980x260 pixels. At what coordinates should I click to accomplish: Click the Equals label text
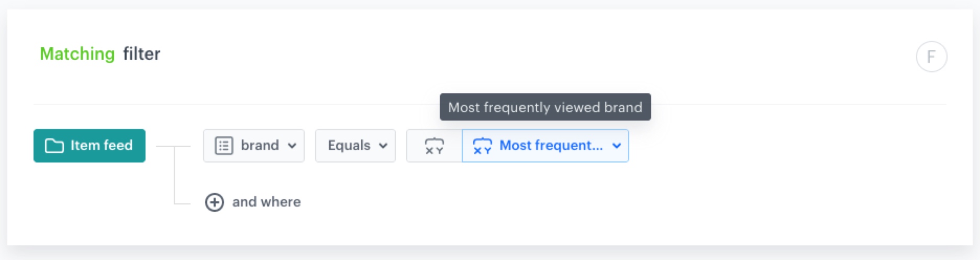click(349, 146)
